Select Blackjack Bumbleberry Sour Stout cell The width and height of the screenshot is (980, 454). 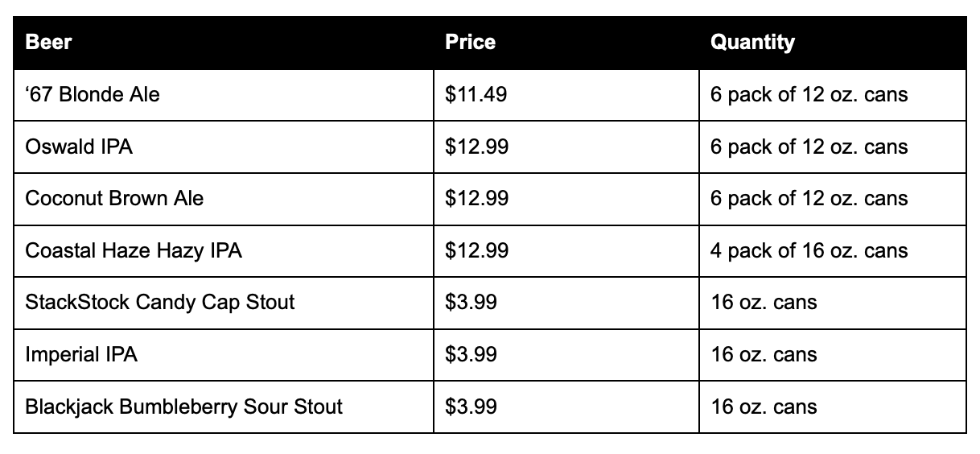tap(224, 407)
